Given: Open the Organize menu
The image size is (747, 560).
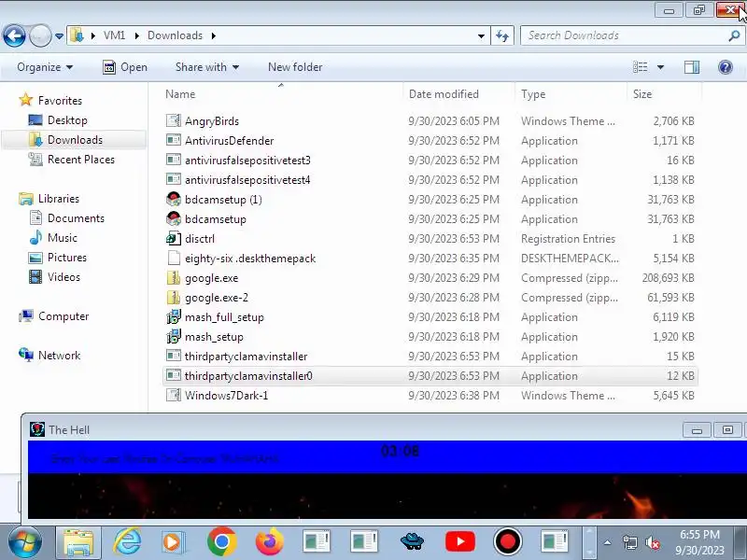Looking at the screenshot, I should (45, 67).
